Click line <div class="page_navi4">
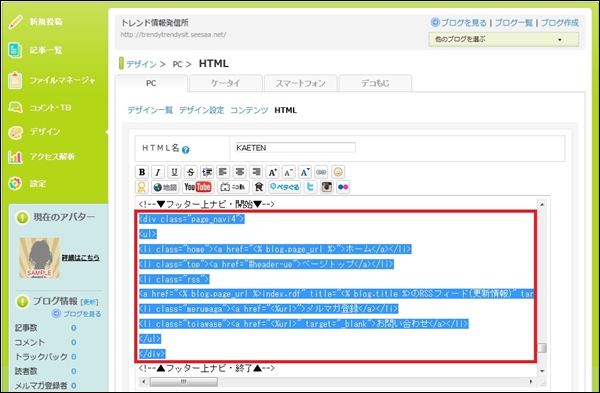The image size is (600, 393). 191,219
